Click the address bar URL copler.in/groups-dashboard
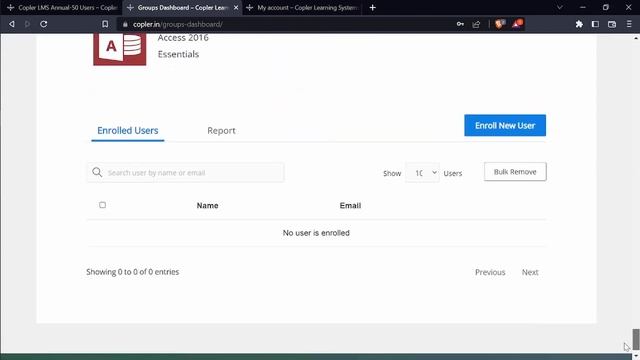The image size is (640, 360). 178,24
